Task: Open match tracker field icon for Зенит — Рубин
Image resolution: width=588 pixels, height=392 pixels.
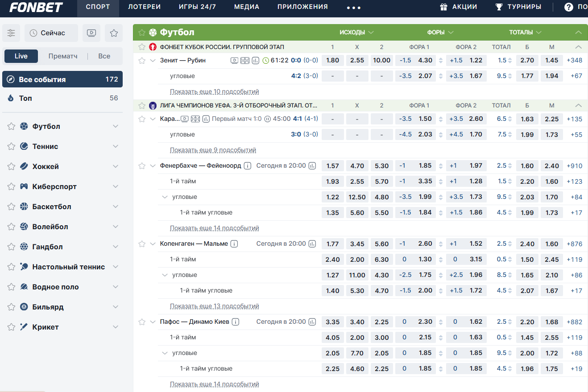Action: pos(244,61)
